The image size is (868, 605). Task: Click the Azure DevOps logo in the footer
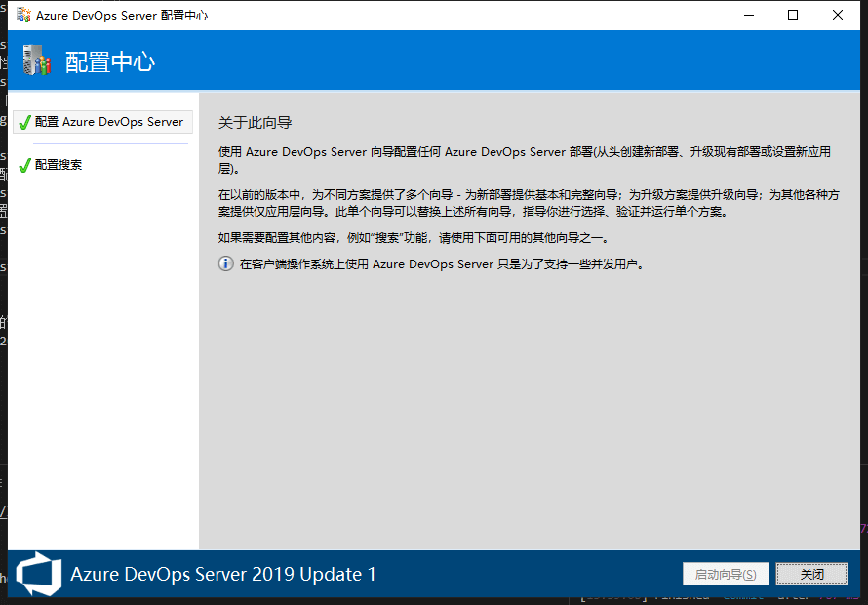39,574
